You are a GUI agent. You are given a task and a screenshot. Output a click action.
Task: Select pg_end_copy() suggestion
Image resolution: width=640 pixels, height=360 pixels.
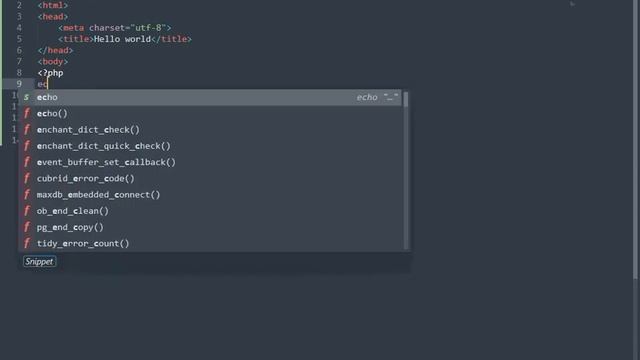point(210,227)
